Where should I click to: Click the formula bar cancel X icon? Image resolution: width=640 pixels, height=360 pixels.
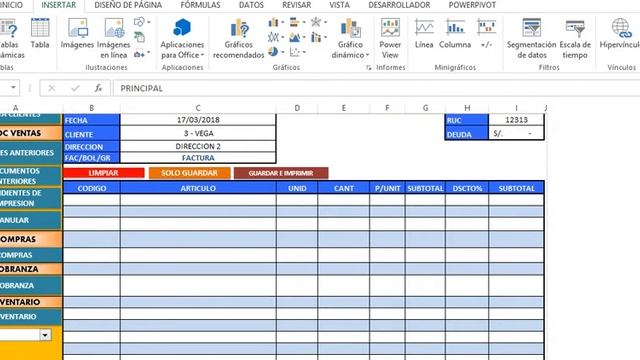[51, 88]
